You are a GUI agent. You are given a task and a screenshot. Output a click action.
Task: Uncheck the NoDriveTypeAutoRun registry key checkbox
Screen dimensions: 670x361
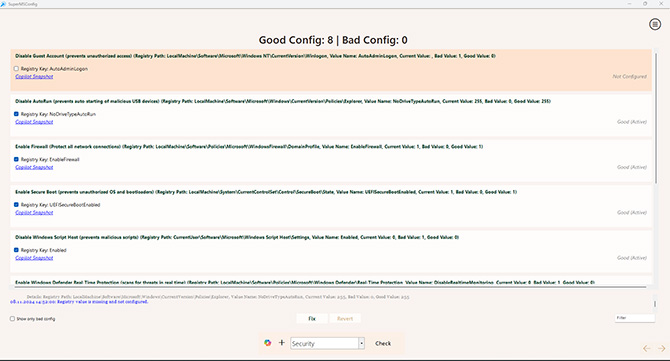16,114
